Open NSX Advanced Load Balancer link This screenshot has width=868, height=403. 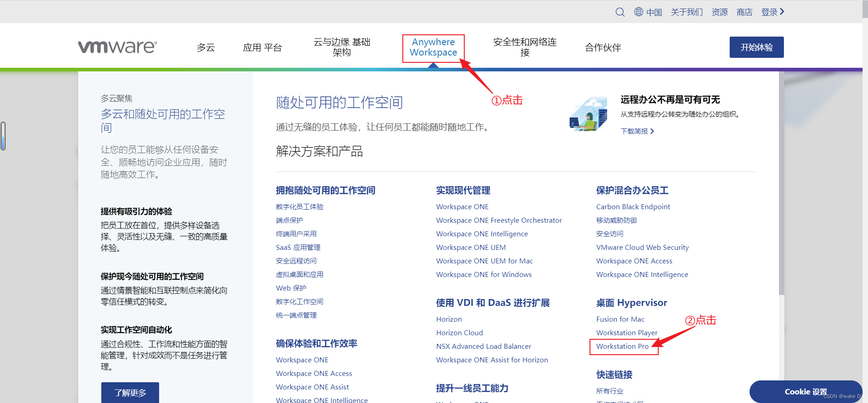coord(483,346)
